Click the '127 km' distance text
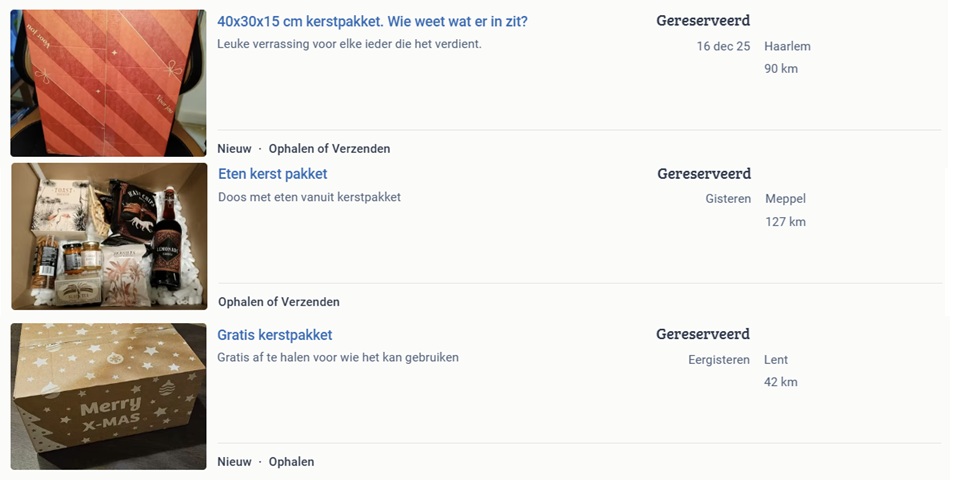This screenshot has height=480, width=953. point(785,222)
